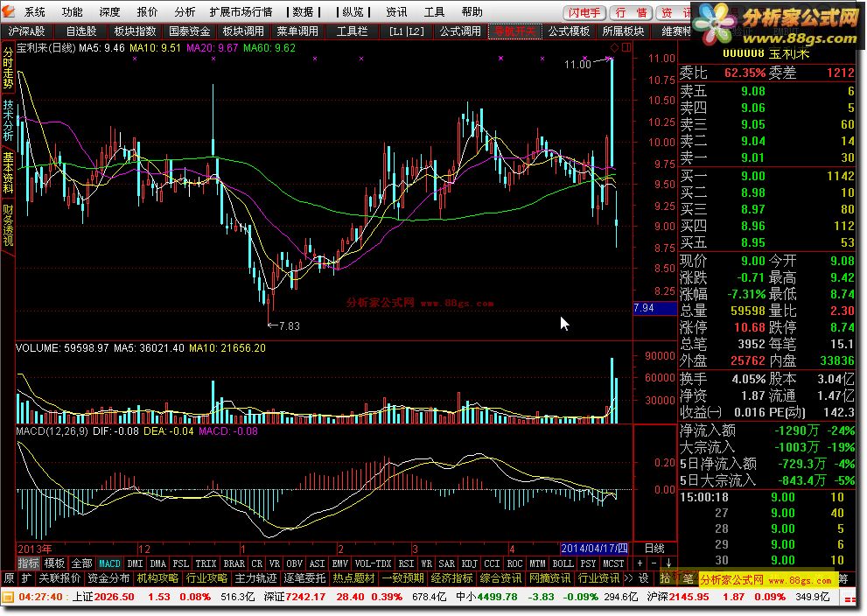Viewport: 867px width, 616px height.
Task: Click the 自选股 toolbar button
Action: click(81, 31)
